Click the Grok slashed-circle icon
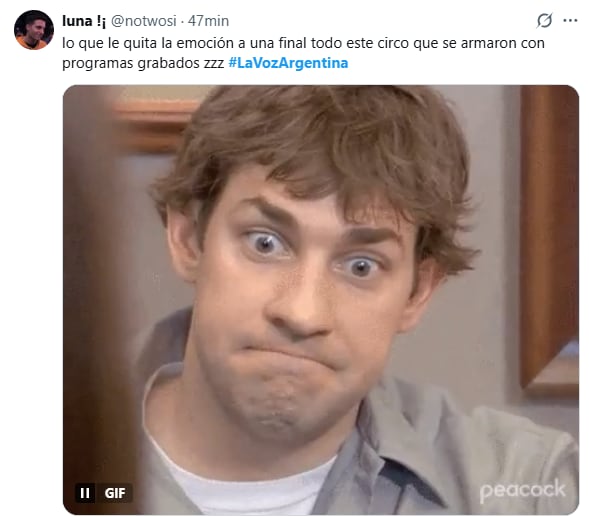This screenshot has height=517, width=589. 544,21
